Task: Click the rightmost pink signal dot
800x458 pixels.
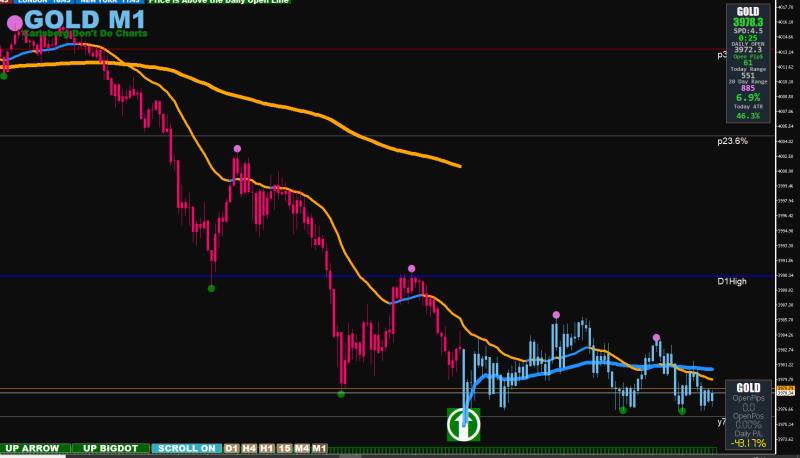Action: (x=656, y=338)
